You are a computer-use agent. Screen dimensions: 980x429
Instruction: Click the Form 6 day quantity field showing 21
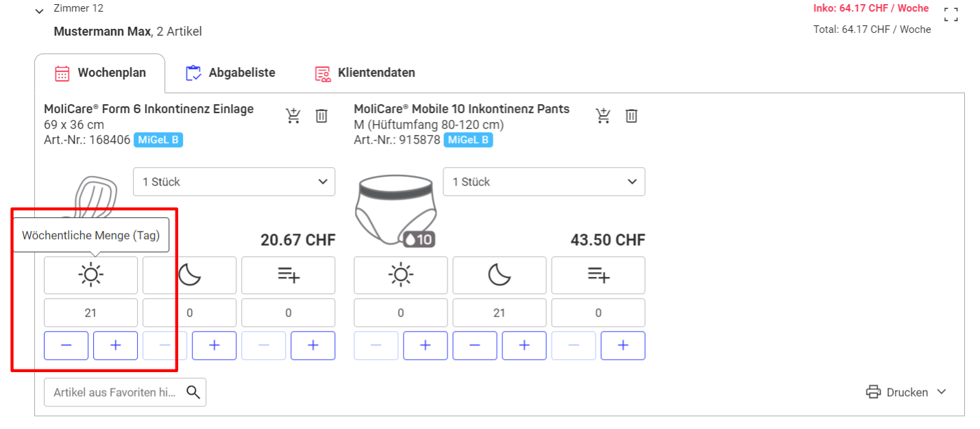point(91,312)
